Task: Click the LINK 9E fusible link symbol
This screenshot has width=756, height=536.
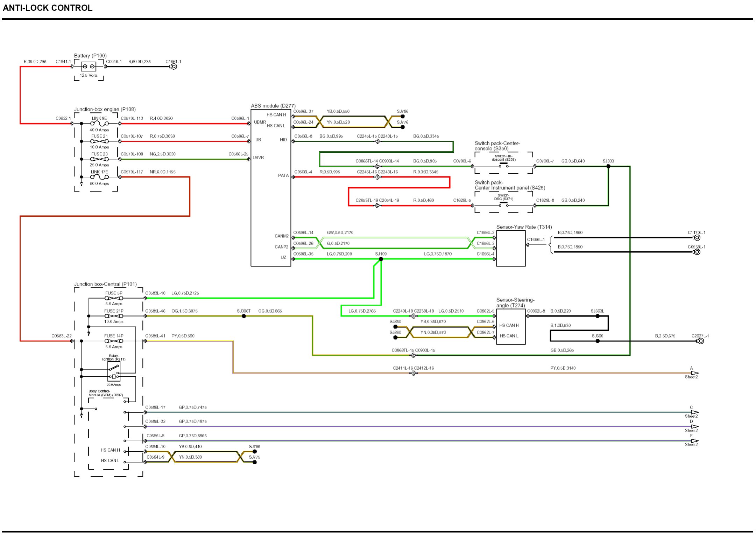Action: click(x=99, y=124)
